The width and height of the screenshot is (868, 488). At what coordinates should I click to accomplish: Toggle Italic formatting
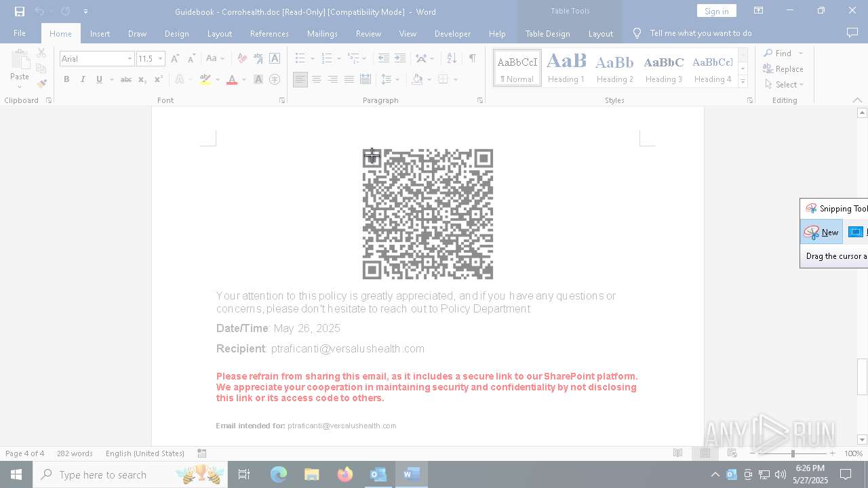83,79
